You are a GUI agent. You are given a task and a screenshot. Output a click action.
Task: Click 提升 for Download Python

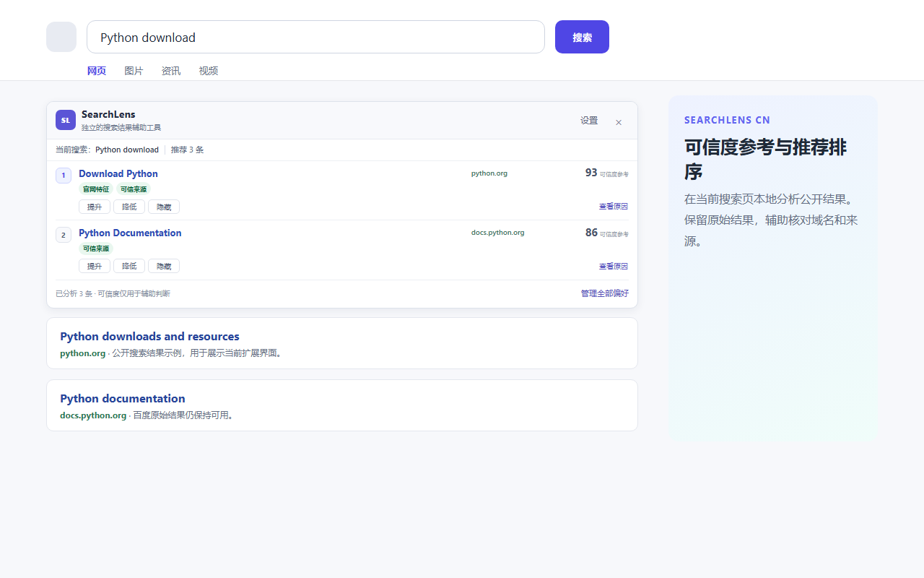click(x=95, y=207)
